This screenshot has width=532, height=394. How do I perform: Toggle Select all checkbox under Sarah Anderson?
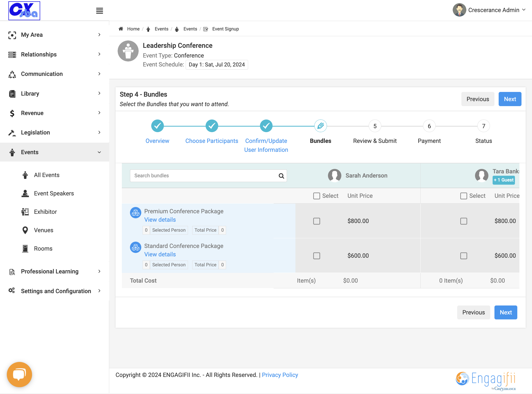point(317,196)
